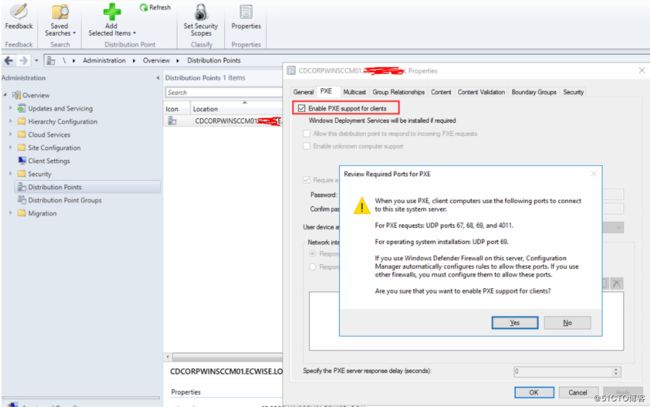Click the Administration breadcrumb

(x=104, y=61)
